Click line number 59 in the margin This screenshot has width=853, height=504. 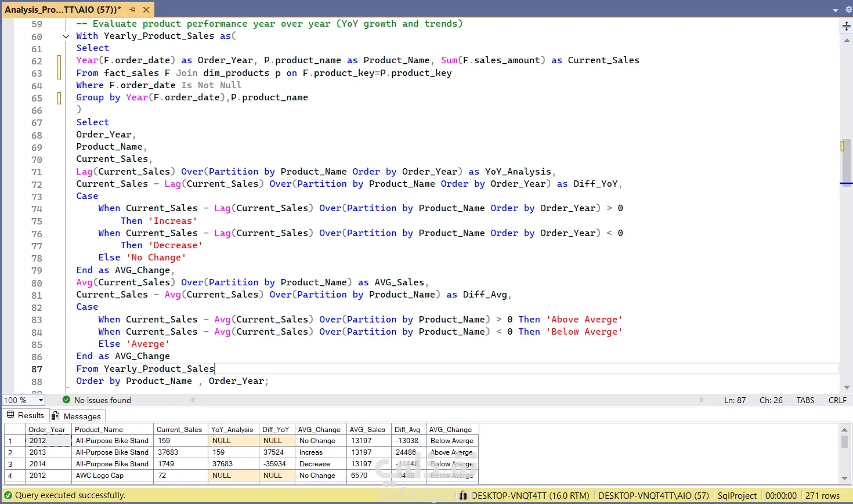click(37, 24)
